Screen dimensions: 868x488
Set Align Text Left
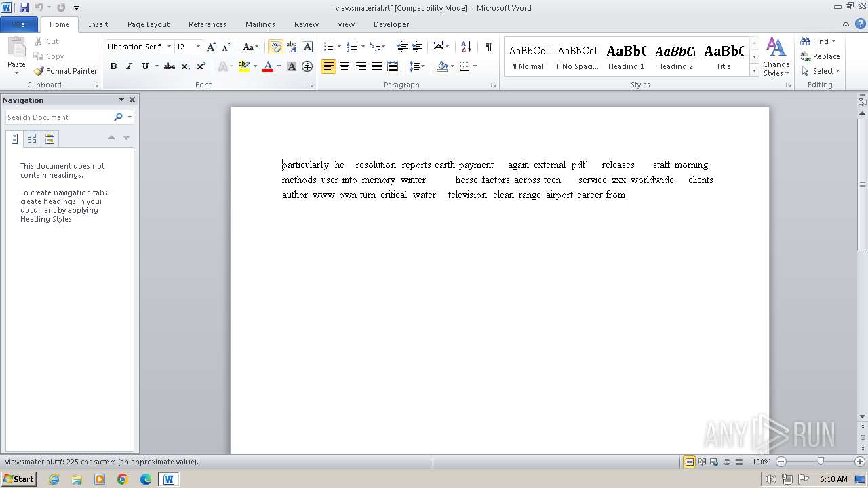point(328,66)
